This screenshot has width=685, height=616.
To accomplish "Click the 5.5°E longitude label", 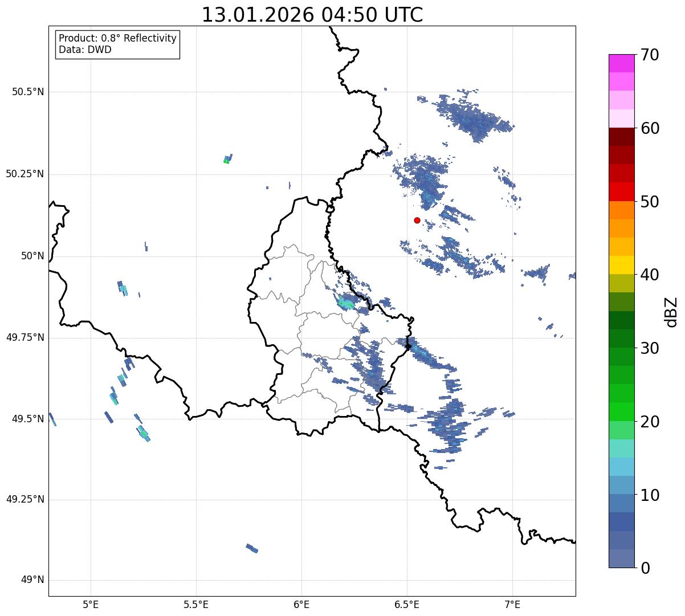I will [196, 604].
